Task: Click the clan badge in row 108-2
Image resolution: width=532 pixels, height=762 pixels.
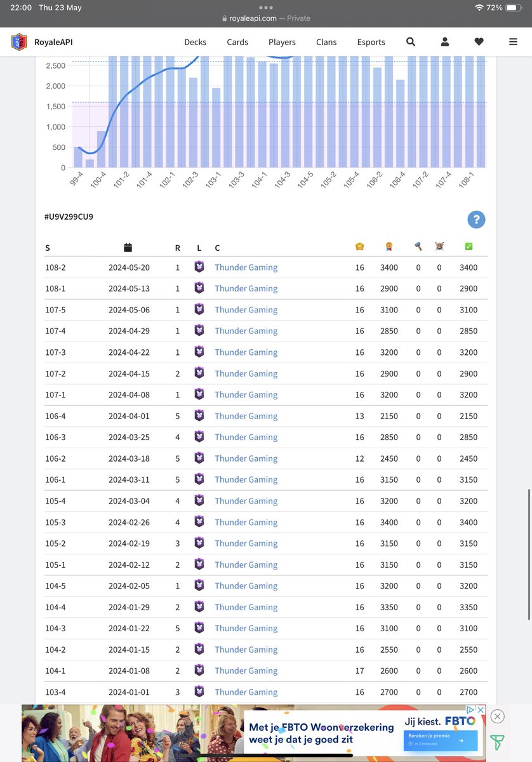Action: tap(199, 267)
